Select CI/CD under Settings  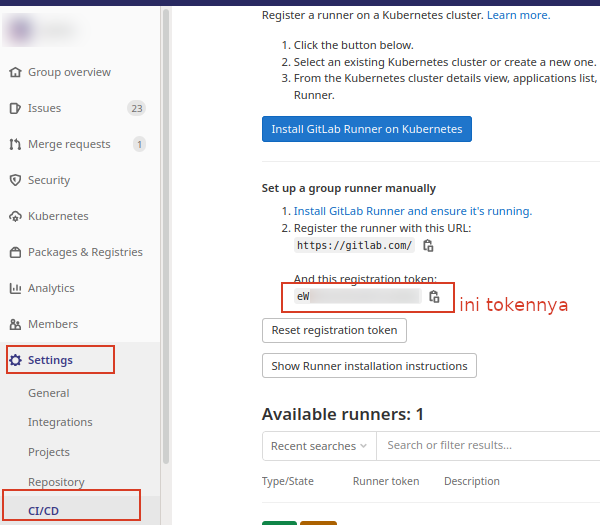(43, 511)
